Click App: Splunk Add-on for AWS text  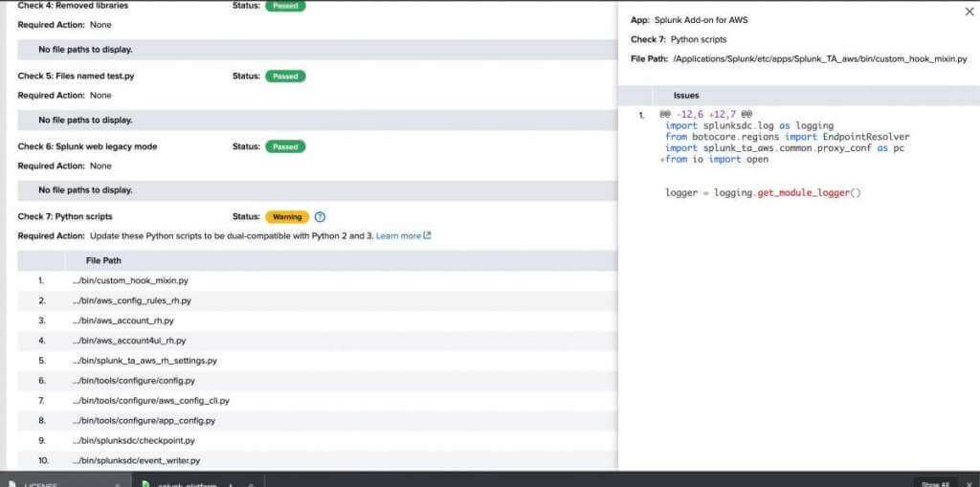click(x=689, y=20)
